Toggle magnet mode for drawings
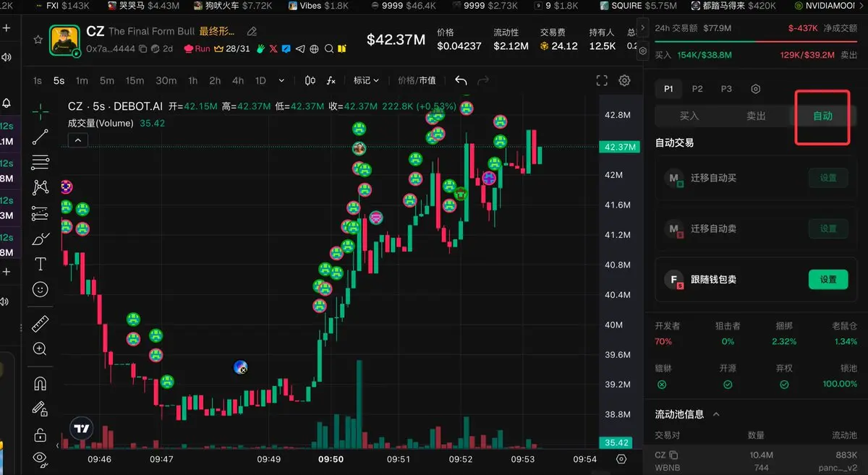Image resolution: width=868 pixels, height=475 pixels. pos(41,384)
